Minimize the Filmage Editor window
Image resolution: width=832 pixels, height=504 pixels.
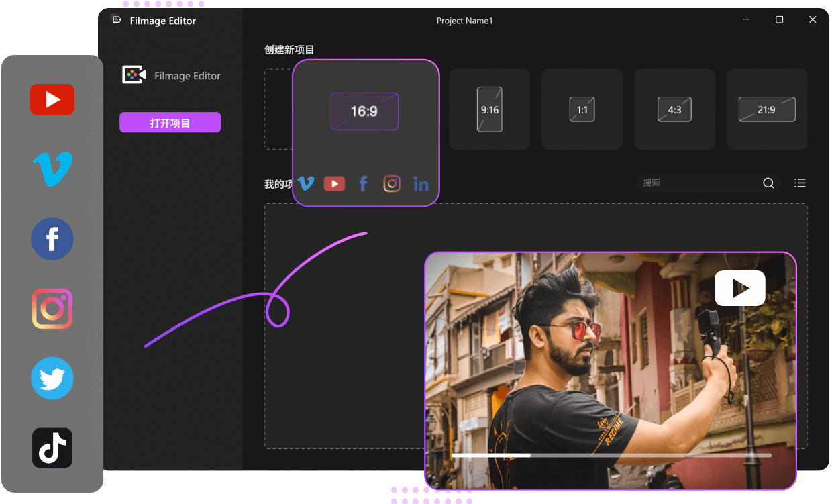(x=745, y=20)
